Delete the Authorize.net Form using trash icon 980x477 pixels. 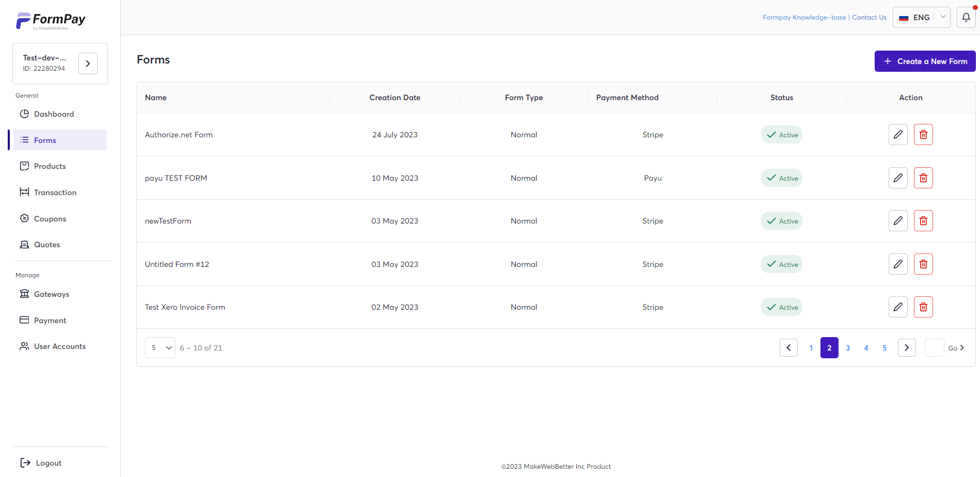(x=923, y=135)
